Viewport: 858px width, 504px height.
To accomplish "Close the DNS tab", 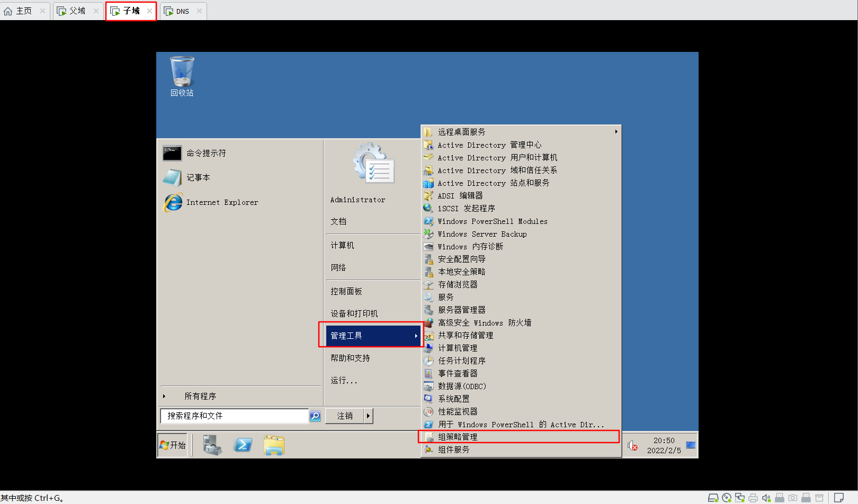I will click(199, 11).
